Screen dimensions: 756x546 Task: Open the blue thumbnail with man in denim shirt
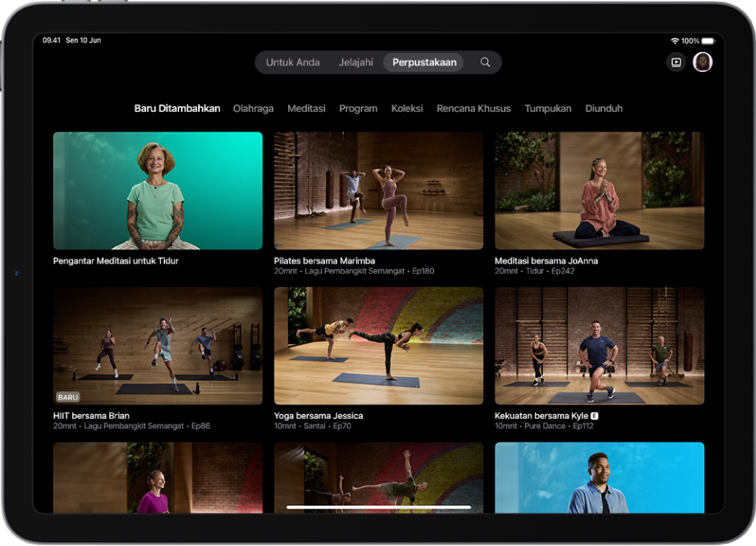[x=599, y=477]
